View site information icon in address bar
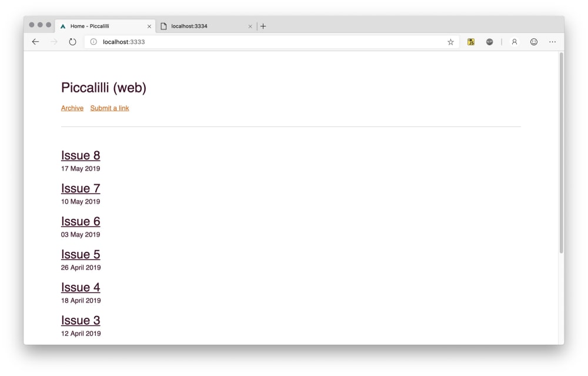 [x=93, y=42]
